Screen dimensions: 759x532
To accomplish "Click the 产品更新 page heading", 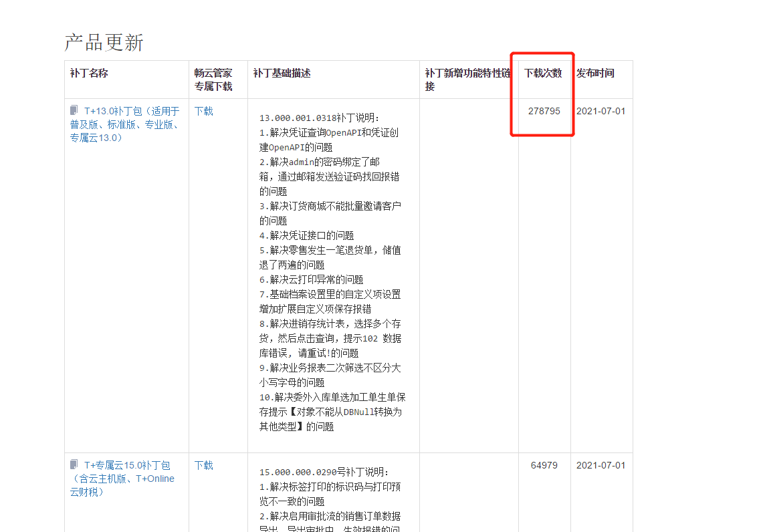I will [x=104, y=42].
